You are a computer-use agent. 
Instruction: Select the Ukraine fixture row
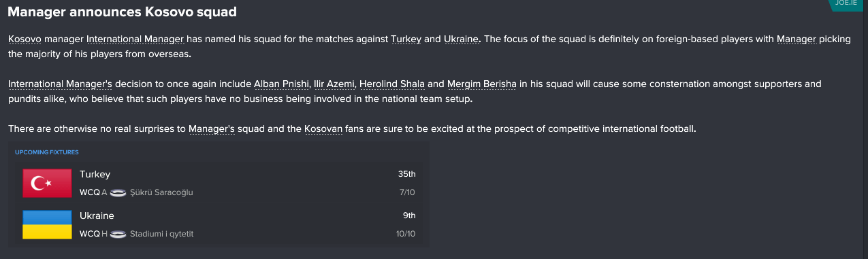[219, 224]
